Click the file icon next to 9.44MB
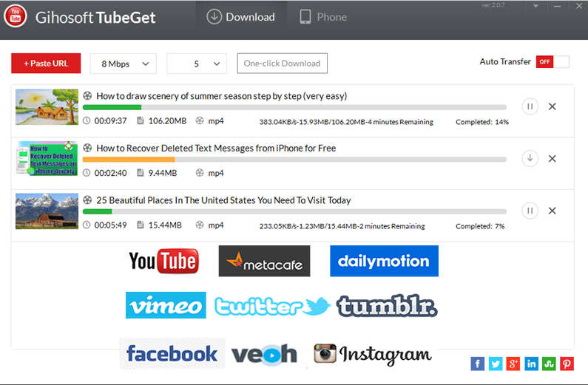The image size is (588, 385). point(141,173)
